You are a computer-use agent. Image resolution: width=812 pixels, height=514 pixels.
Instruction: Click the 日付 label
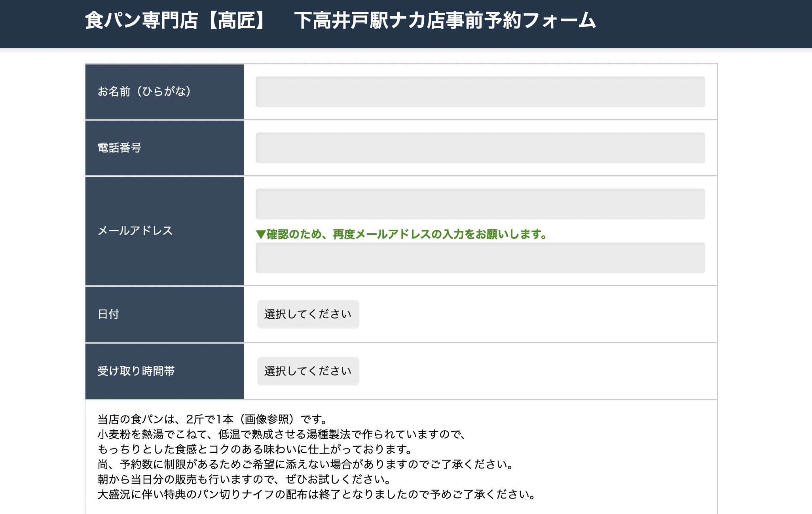(x=108, y=314)
